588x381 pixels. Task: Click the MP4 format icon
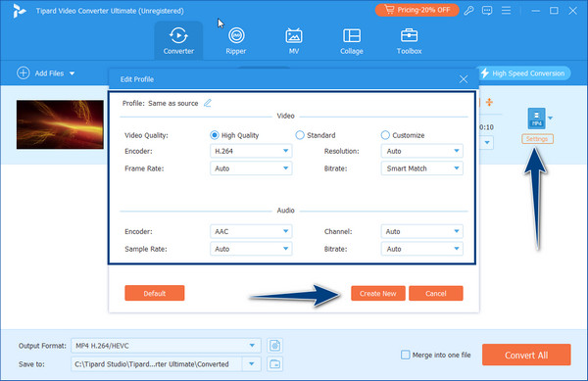(537, 118)
